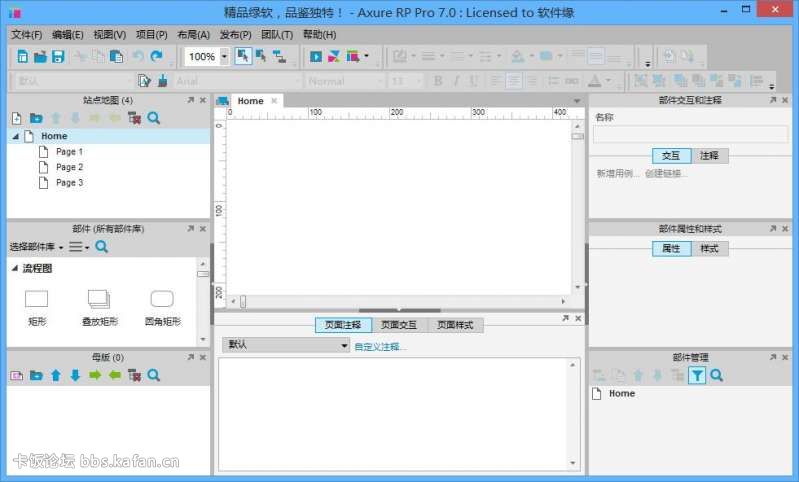This screenshot has height=482, width=799.
Task: Search the widget library with magnifier icon
Action: (x=101, y=246)
